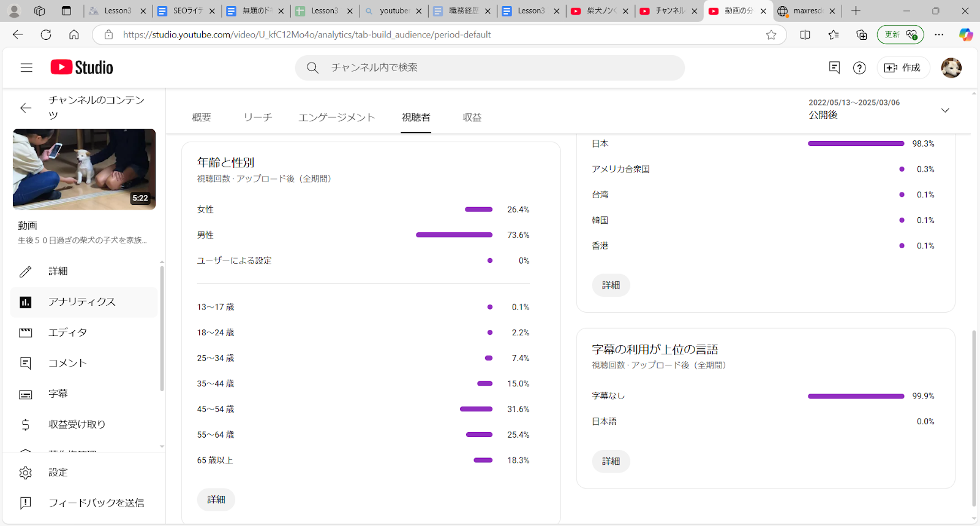
Task: Click the 作成 create button
Action: click(x=903, y=67)
